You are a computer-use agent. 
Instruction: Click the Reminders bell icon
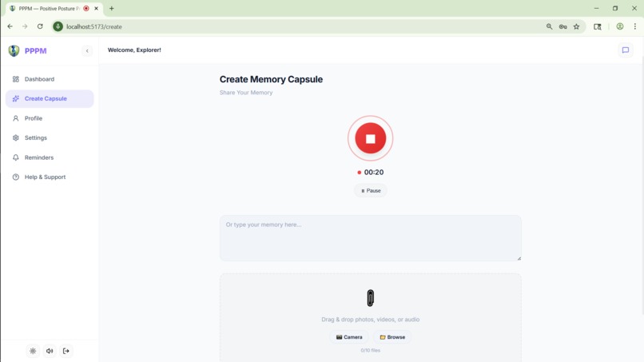click(16, 157)
